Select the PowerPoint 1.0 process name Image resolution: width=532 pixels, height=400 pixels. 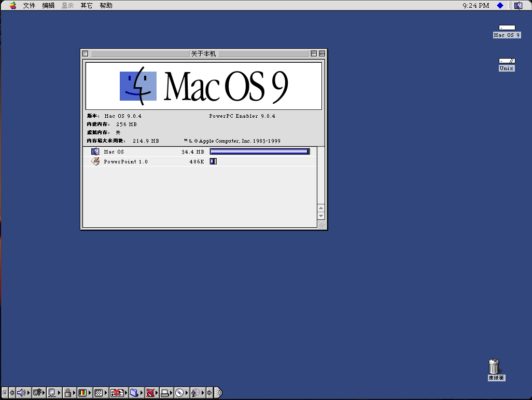click(x=125, y=162)
